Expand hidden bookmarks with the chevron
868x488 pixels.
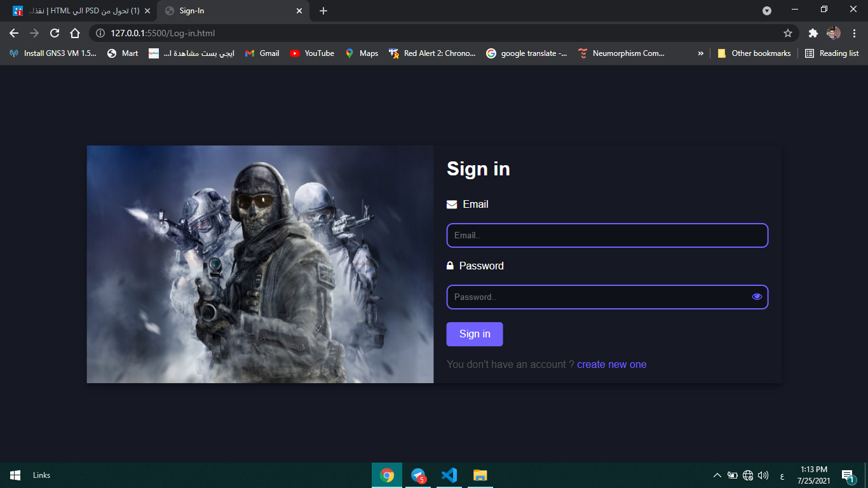pos(701,53)
